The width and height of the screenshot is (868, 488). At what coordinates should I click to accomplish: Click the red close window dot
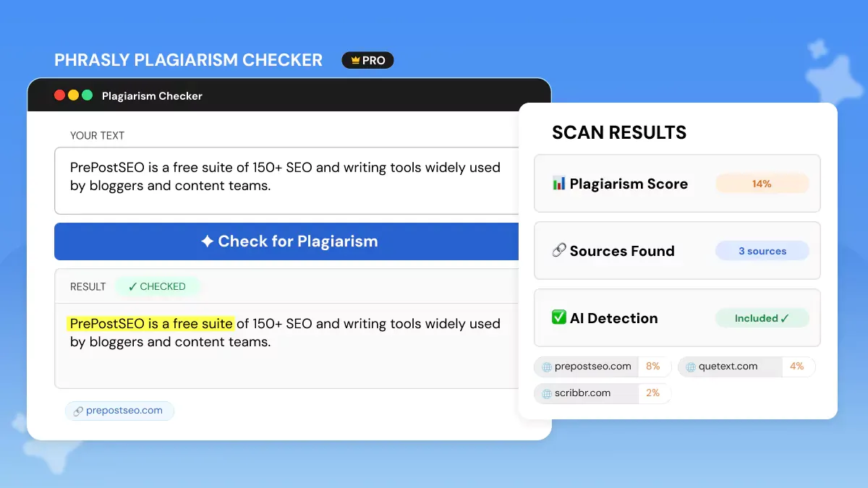tap(59, 95)
